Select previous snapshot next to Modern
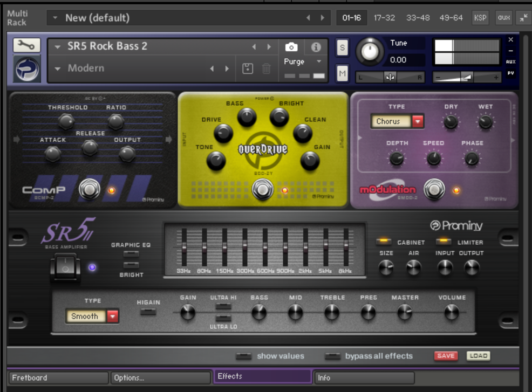The image size is (532, 392). click(x=212, y=68)
